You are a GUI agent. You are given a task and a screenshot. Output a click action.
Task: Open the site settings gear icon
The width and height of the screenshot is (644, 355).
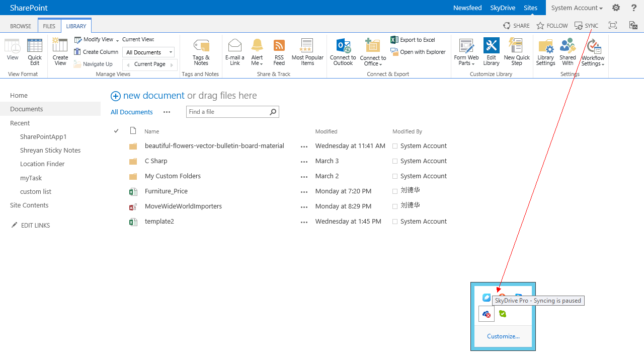(x=616, y=8)
